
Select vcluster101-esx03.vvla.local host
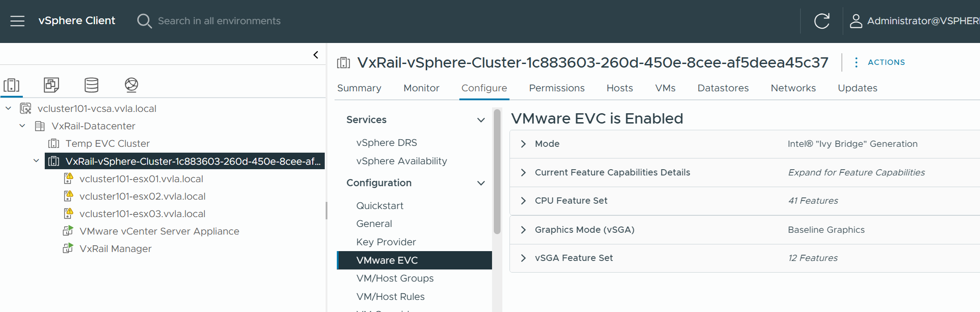tap(142, 214)
